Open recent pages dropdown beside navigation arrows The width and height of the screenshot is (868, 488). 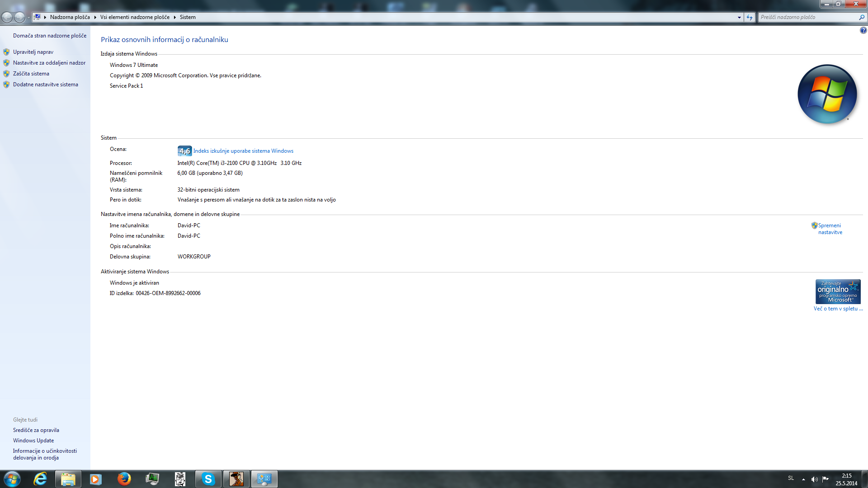coord(28,18)
